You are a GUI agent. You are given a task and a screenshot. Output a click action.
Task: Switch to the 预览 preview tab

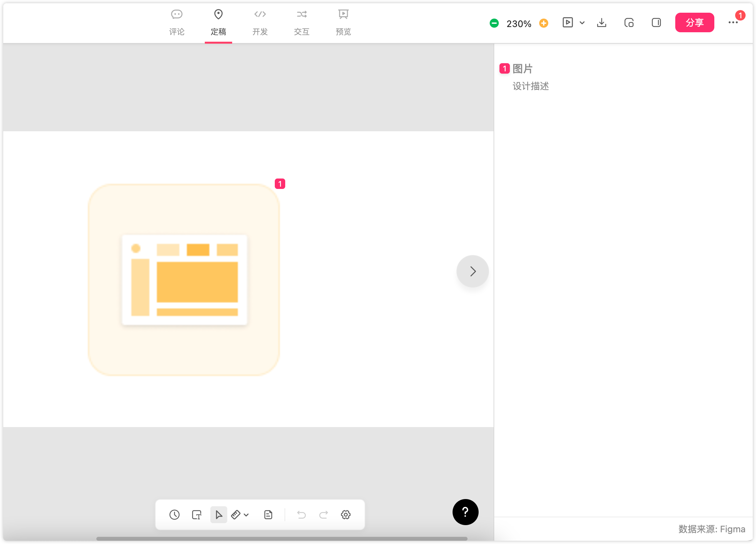tap(343, 22)
